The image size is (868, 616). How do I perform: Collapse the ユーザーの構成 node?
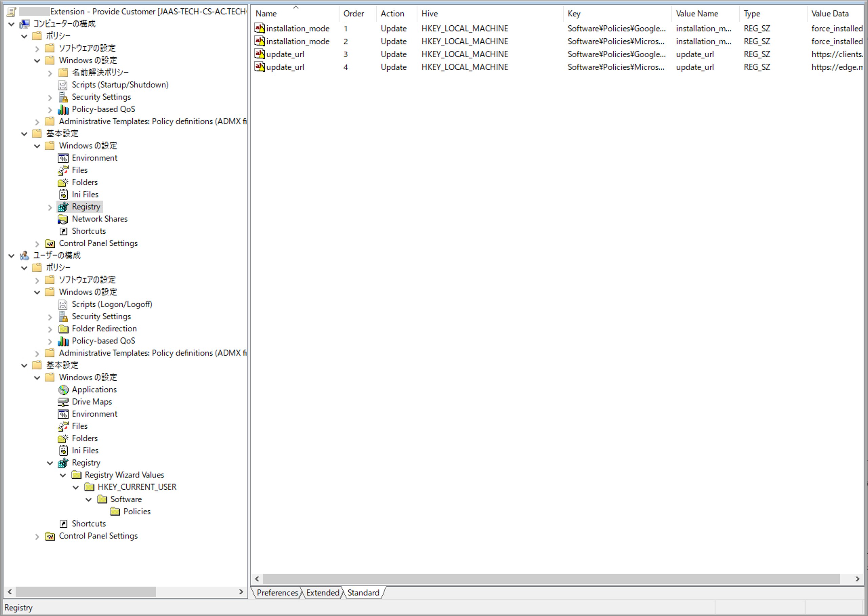tap(12, 256)
